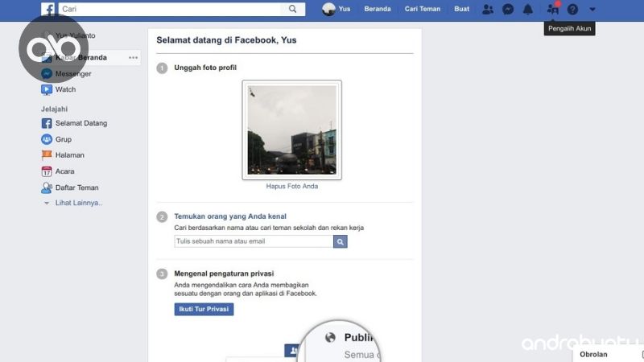The height and width of the screenshot is (362, 644).
Task: Open the Obrolan chat tab
Action: tap(593, 354)
